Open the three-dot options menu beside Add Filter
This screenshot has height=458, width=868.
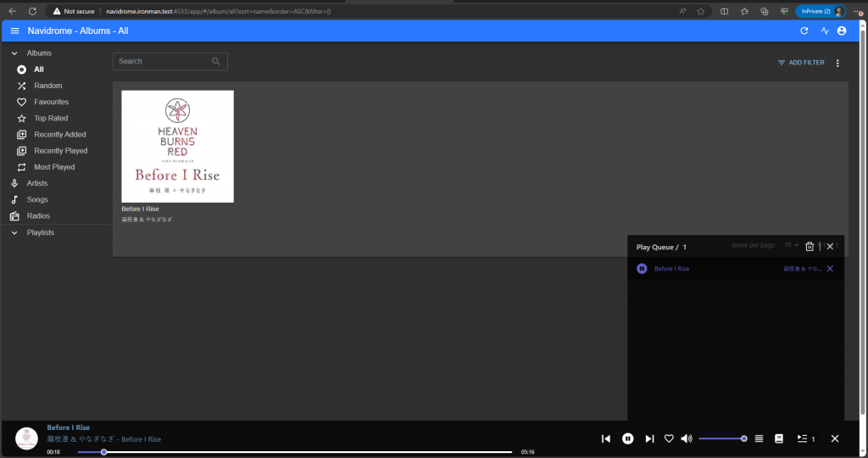coord(837,63)
